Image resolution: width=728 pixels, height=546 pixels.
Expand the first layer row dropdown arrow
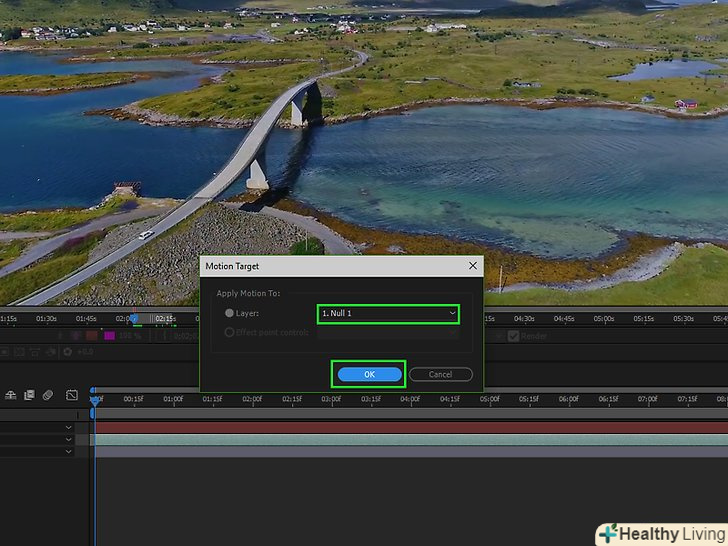pos(69,428)
